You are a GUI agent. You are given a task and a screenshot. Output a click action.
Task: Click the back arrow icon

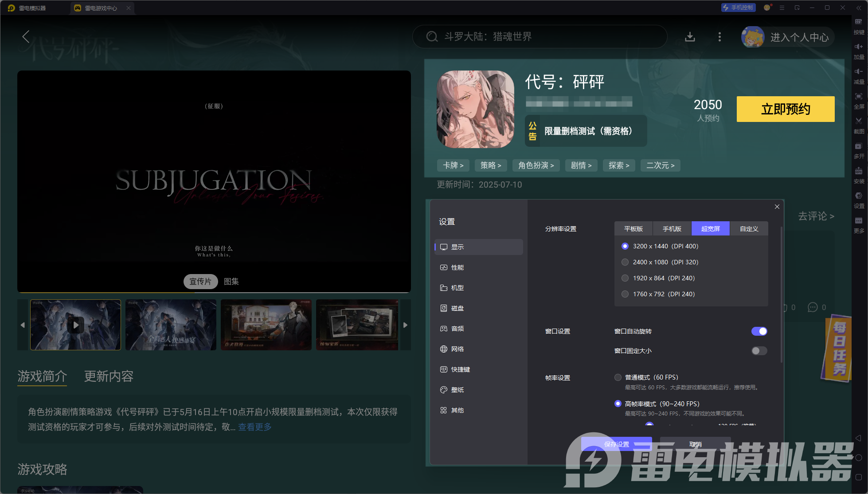tap(26, 37)
